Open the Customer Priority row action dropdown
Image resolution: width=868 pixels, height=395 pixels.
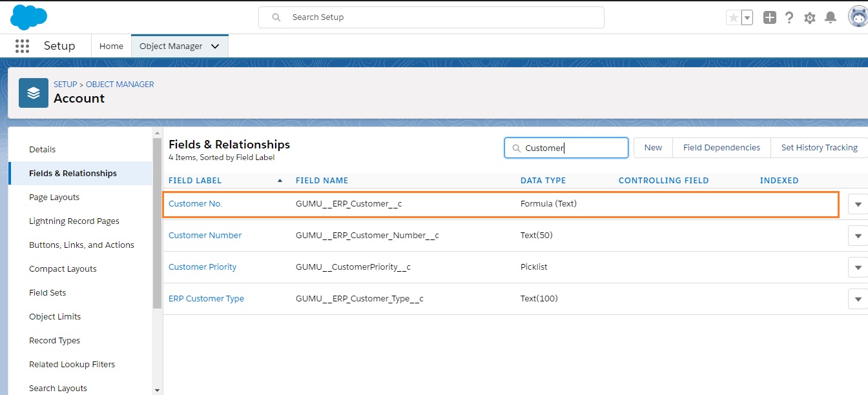(858, 267)
